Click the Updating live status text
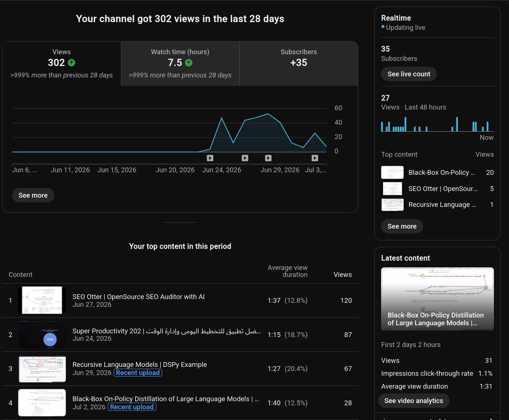 [405, 28]
